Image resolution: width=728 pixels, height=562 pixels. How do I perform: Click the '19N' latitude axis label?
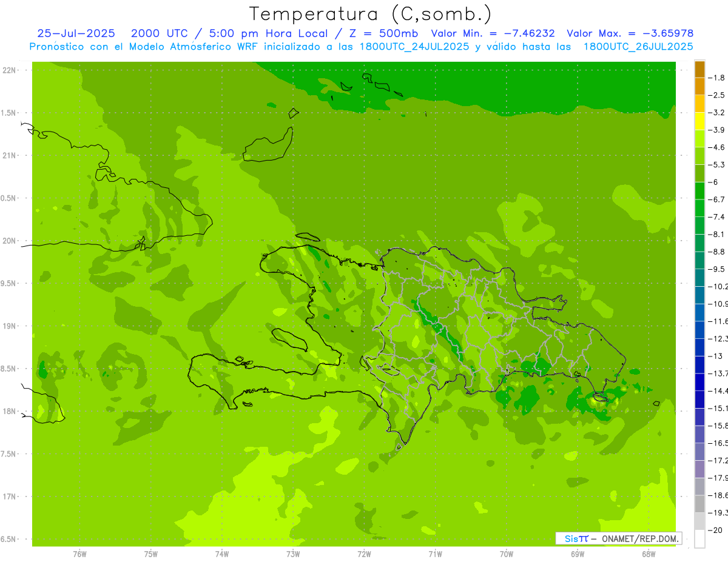(10, 326)
